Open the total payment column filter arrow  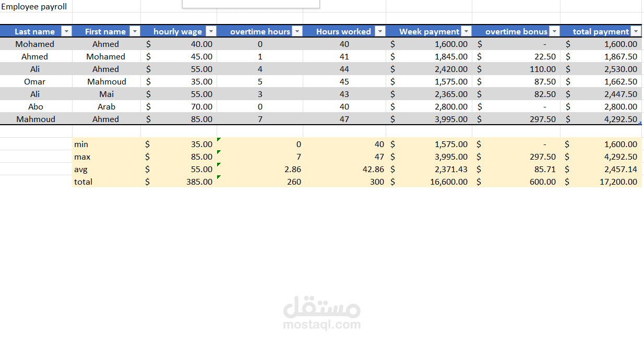pos(636,31)
